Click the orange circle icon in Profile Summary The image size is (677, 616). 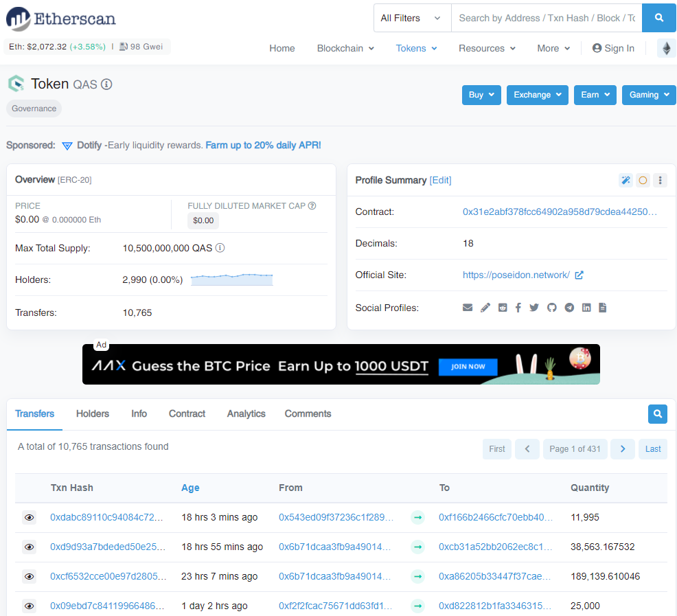[x=643, y=180]
